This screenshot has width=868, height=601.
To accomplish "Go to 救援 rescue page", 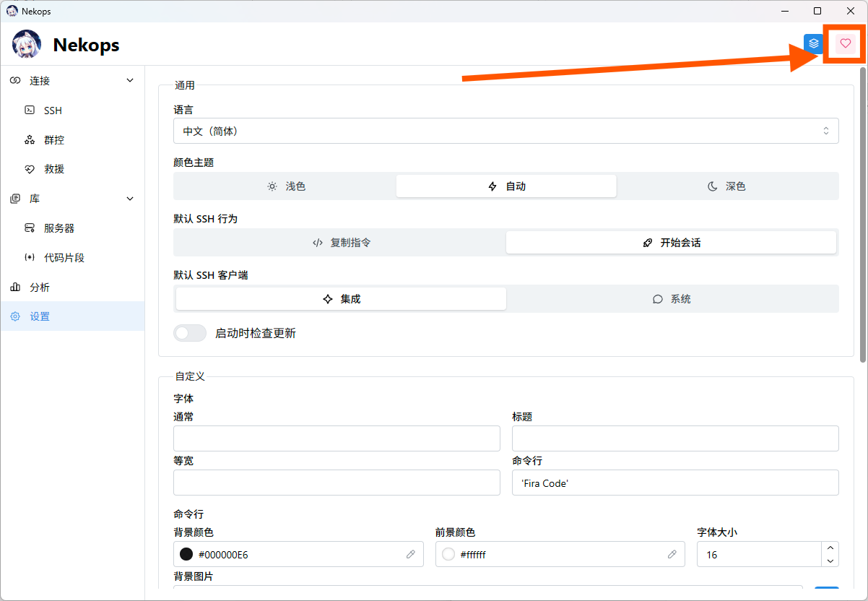I will [54, 169].
